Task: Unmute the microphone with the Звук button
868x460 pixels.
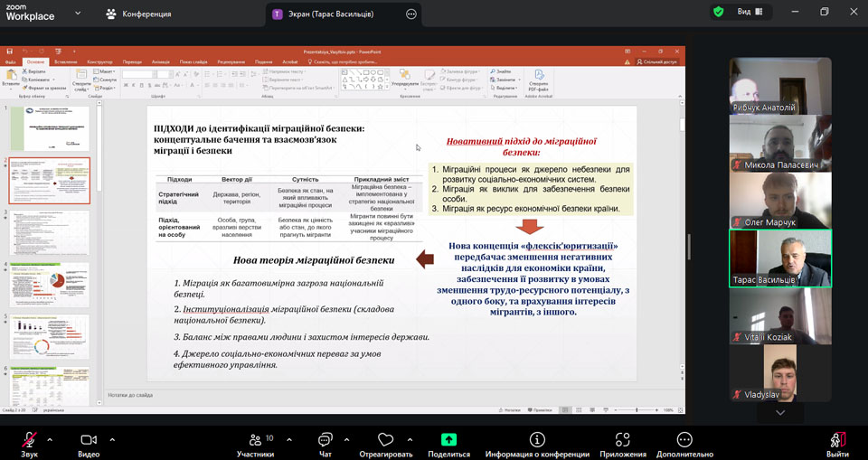Action: [x=30, y=440]
